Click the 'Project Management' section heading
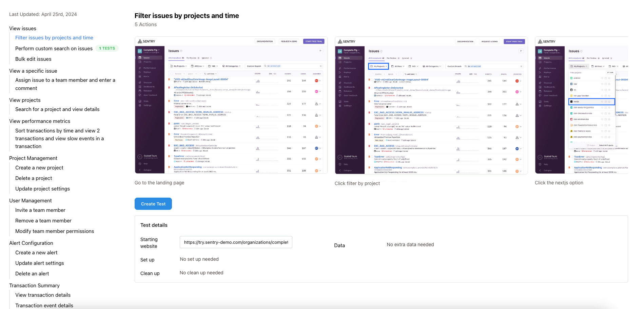Viewport: 644px width, 309px height. tap(33, 158)
